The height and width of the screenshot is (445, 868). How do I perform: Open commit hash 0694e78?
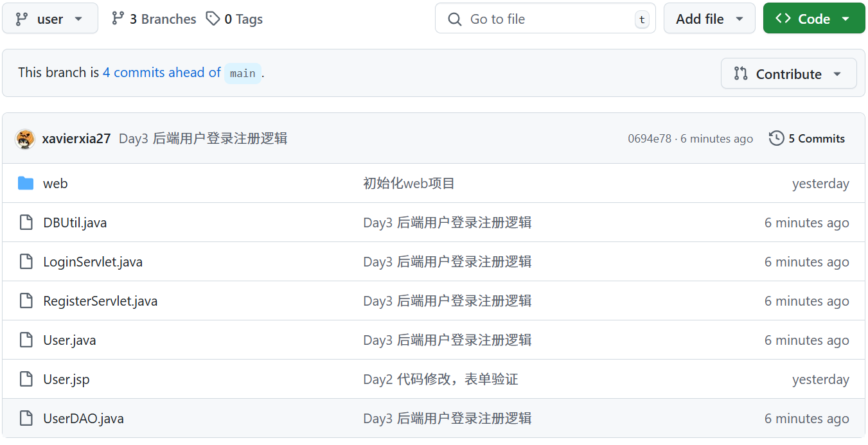(649, 139)
